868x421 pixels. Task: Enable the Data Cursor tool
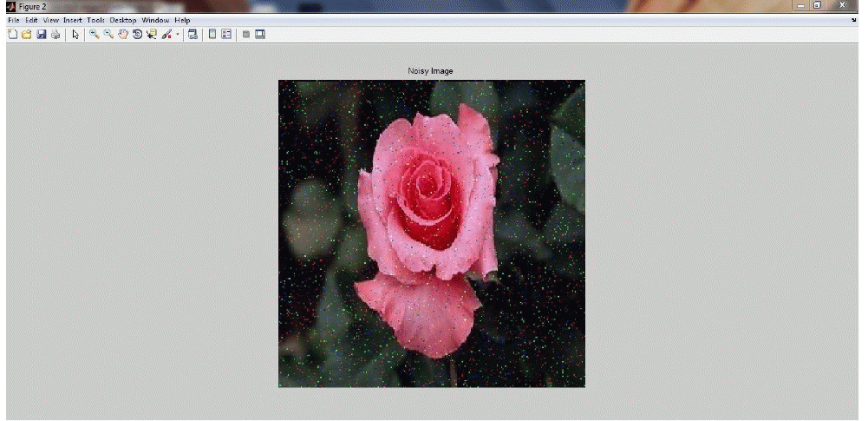(x=152, y=35)
